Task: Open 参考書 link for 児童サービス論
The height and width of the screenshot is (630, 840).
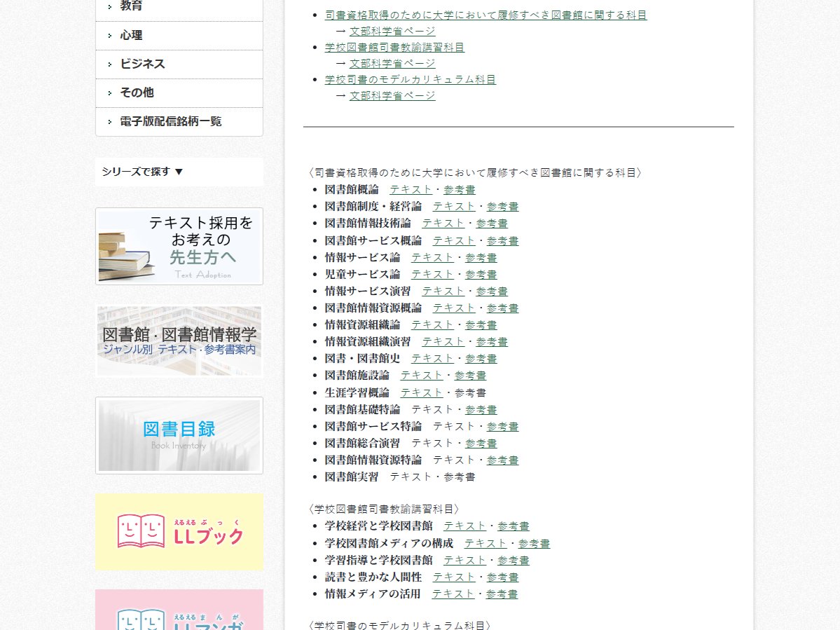Action: click(481, 274)
